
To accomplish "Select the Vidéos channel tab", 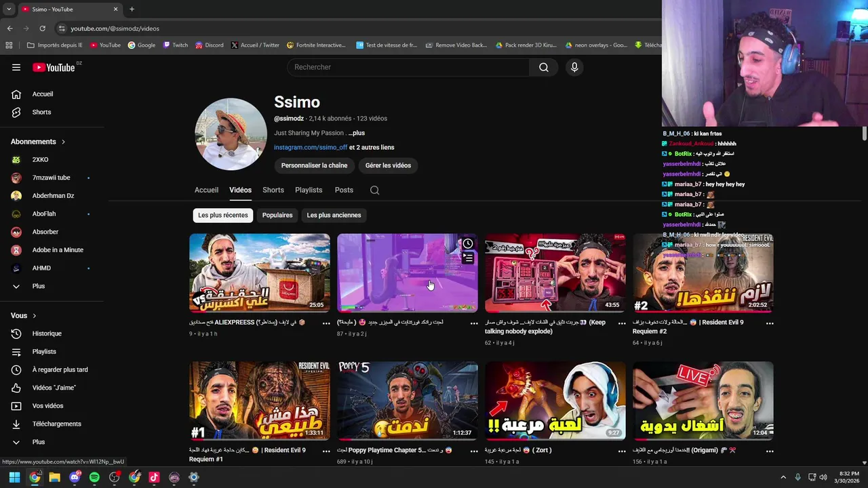I will point(240,190).
